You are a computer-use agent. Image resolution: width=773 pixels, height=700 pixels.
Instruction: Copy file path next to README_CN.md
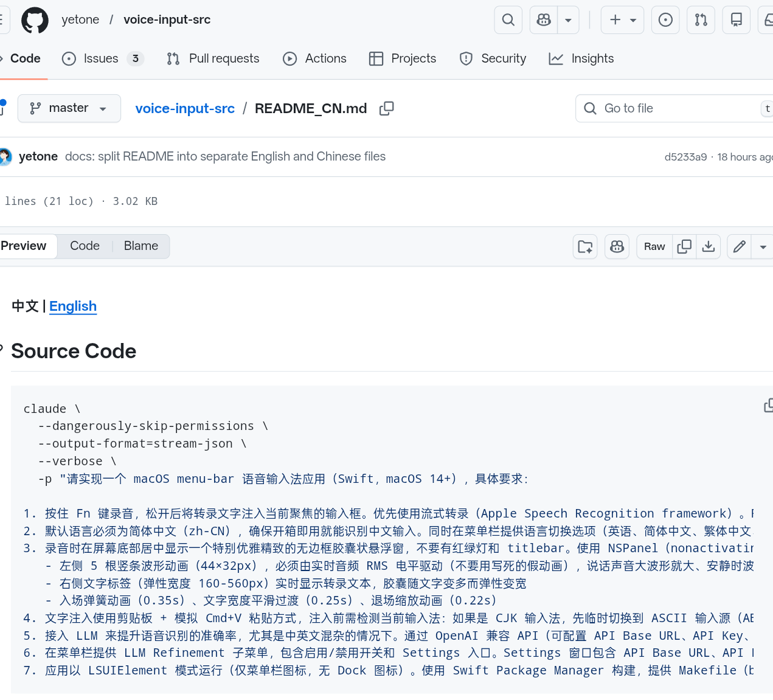point(386,108)
